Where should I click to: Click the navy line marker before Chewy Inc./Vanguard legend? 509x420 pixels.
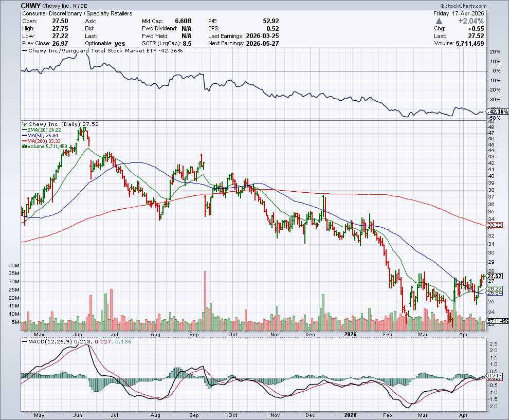click(24, 50)
